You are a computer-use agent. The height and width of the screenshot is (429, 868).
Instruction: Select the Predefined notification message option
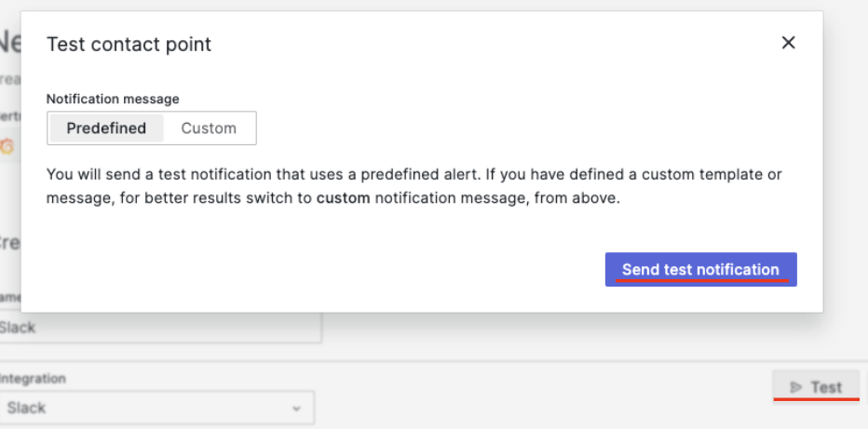[x=106, y=128]
